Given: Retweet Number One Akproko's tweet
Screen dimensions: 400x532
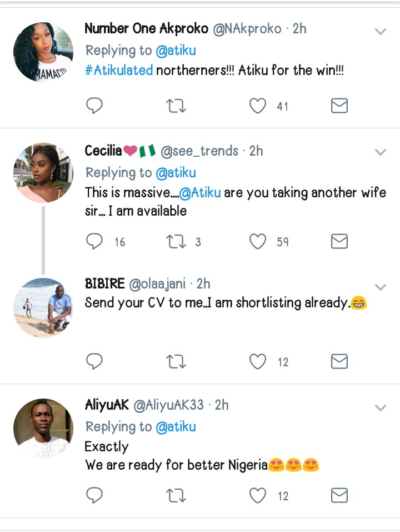Looking at the screenshot, I should pyautogui.click(x=176, y=106).
